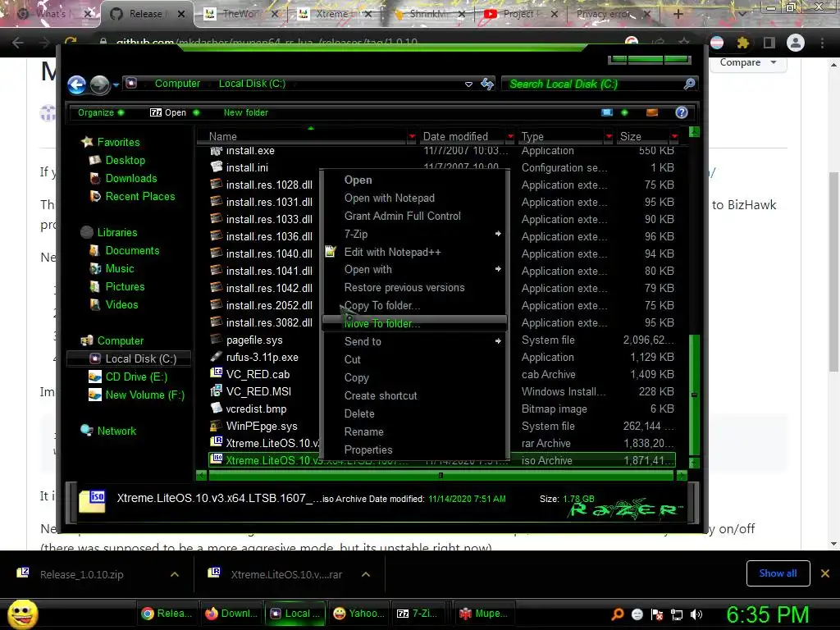
Task: Switch to the Project YouTube tab
Action: (520, 14)
